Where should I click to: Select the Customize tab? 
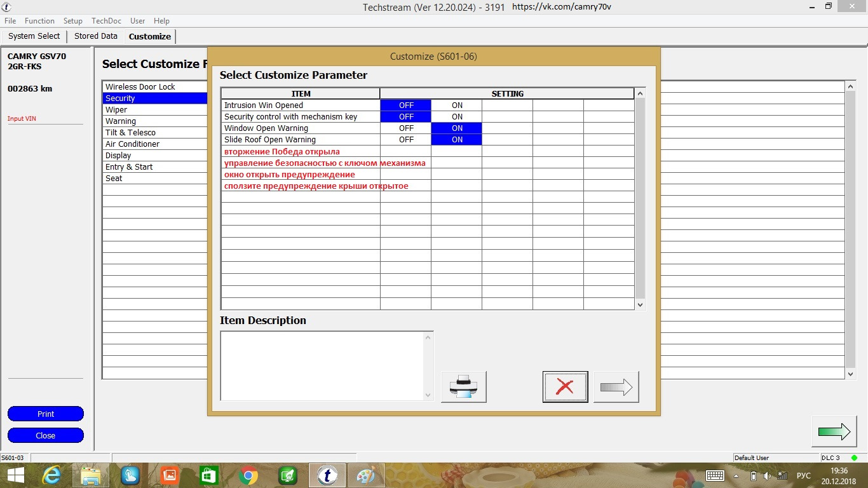click(150, 37)
